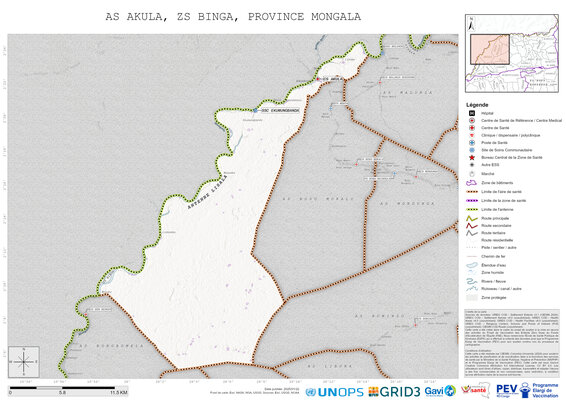Viewport: 566px width, 400px height.
Task: Click the north arrow in the inset map
Action: click(471, 24)
